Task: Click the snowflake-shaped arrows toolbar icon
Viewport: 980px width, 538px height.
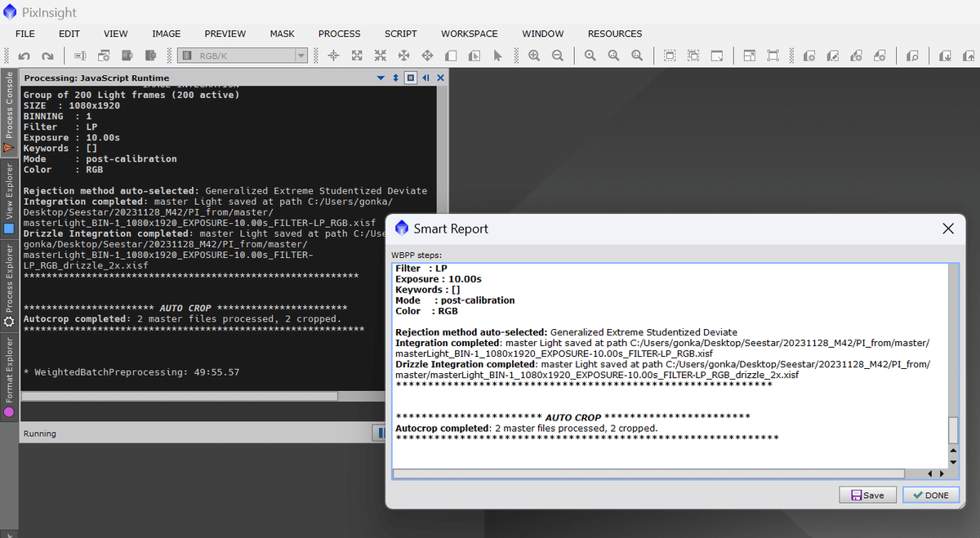Action: 403,56
